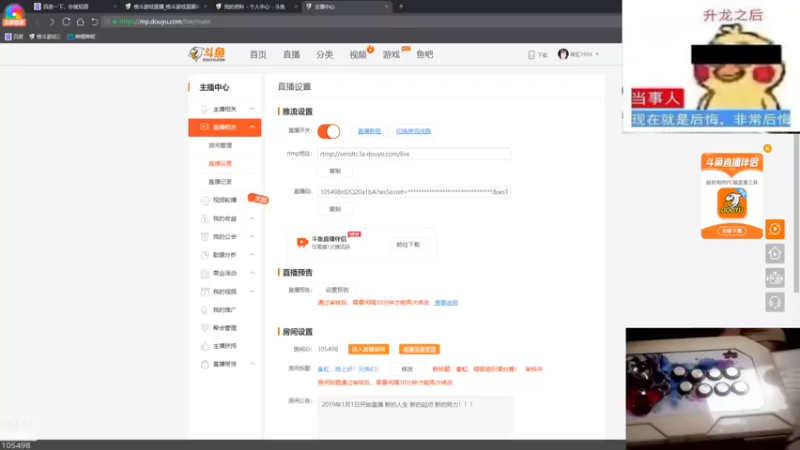
Task: Click the page vertical scrollbar
Action: [x=796, y=212]
